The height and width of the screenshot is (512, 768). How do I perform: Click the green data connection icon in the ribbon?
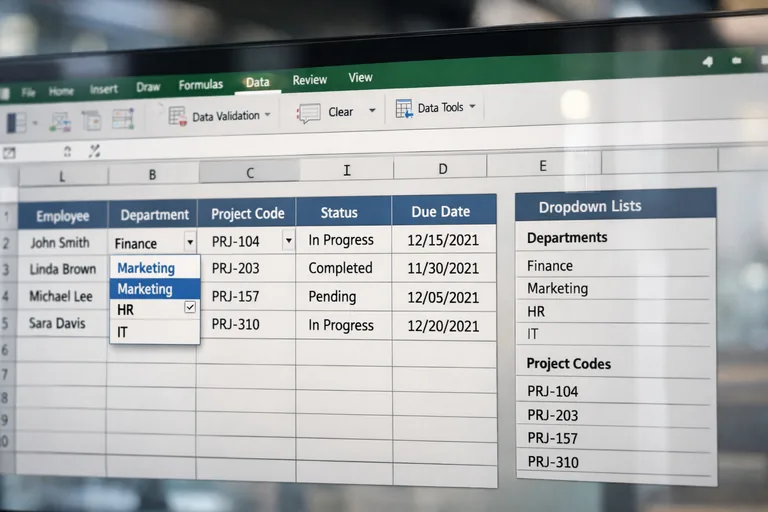pyautogui.click(x=60, y=122)
